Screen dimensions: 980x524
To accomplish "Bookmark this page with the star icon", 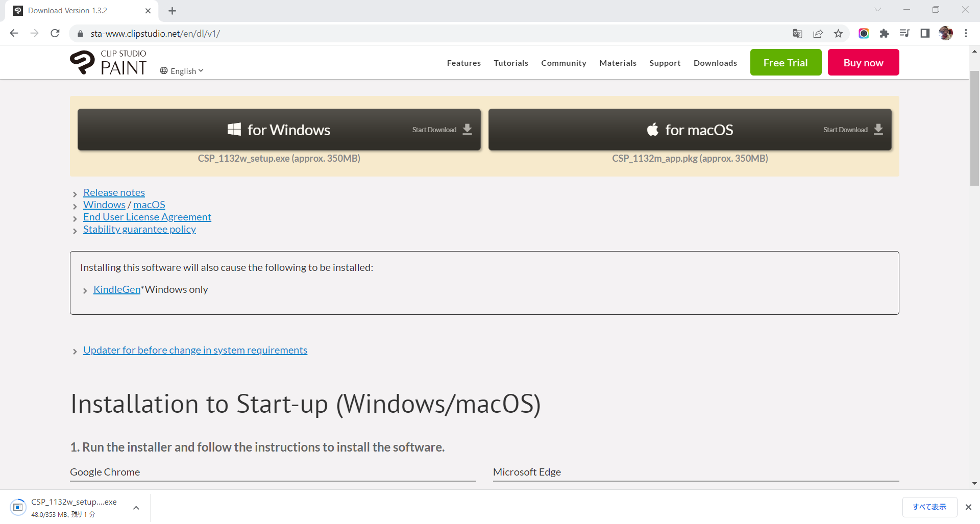I will point(838,34).
